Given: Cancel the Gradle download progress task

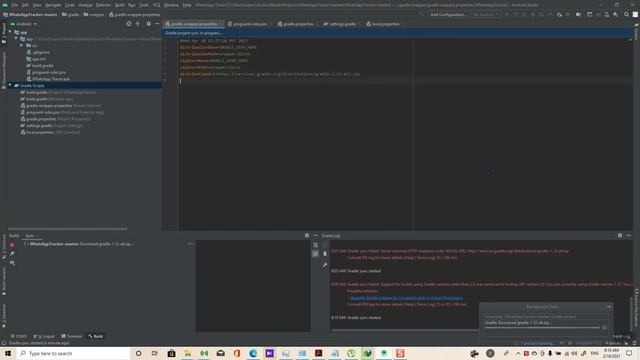Looking at the screenshot, I should coord(604,327).
